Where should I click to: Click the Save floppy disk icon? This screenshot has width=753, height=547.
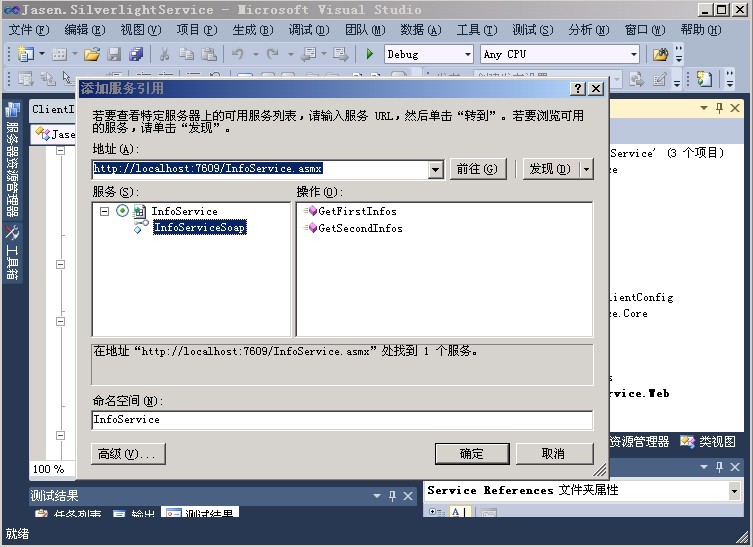(114, 54)
